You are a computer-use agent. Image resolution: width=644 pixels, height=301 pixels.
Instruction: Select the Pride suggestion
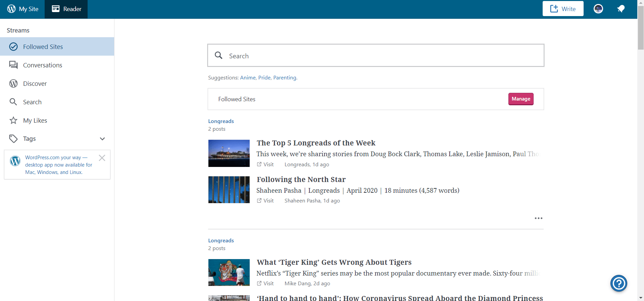pos(264,78)
